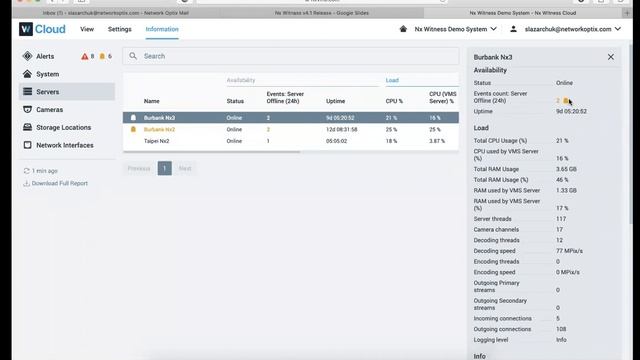The width and height of the screenshot is (640, 360).
Task: Open the System section
Action: click(47, 74)
